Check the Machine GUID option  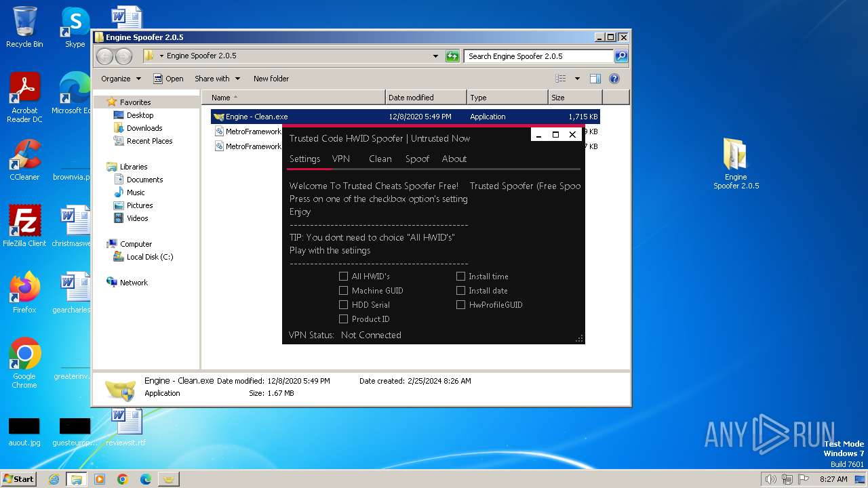(343, 291)
